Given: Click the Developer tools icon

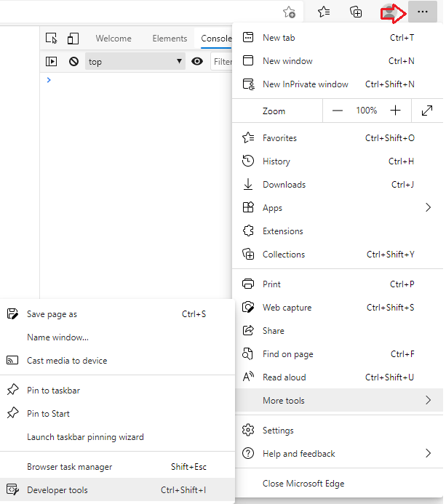Looking at the screenshot, I should click(x=12, y=489).
